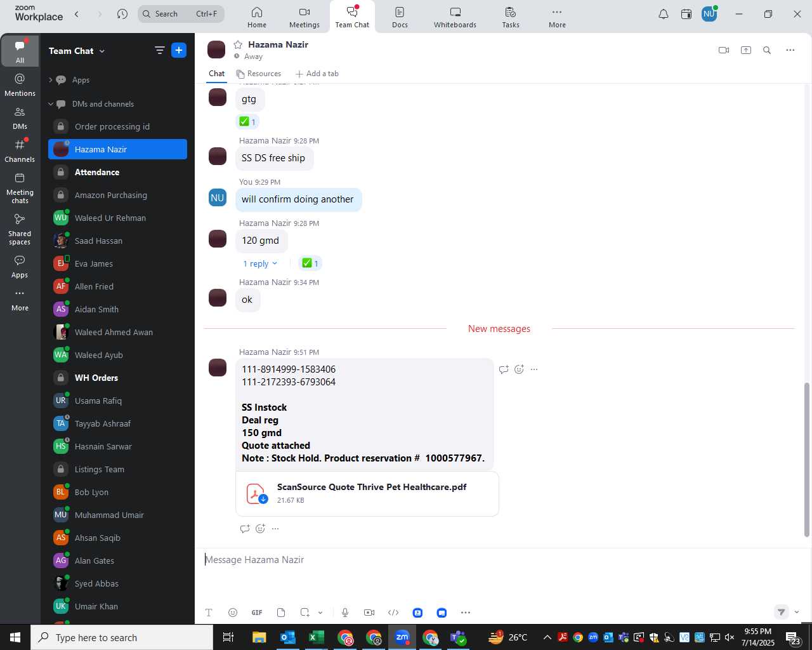The image size is (812, 650).
Task: Add reaction to the 111-8914999 message
Action: coord(519,369)
